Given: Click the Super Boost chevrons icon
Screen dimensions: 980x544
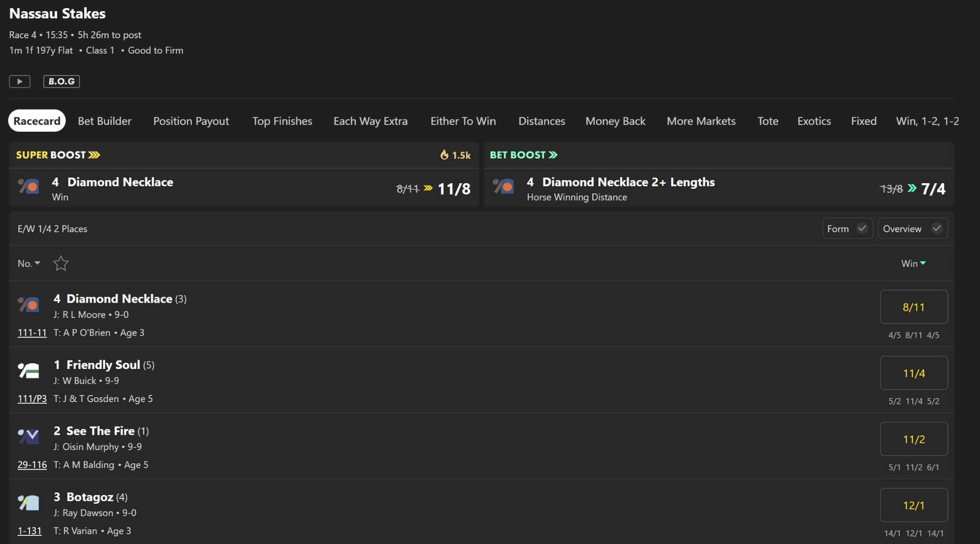Looking at the screenshot, I should 94,155.
